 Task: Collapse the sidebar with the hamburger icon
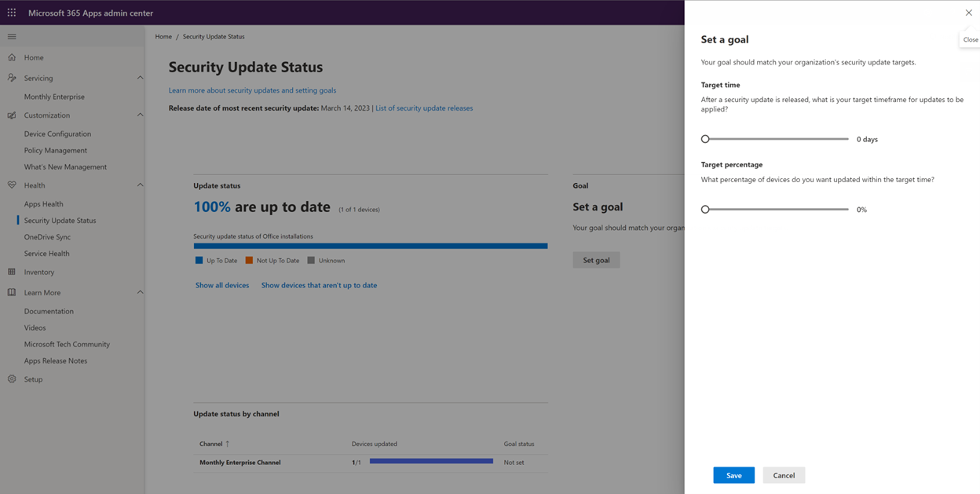click(11, 36)
